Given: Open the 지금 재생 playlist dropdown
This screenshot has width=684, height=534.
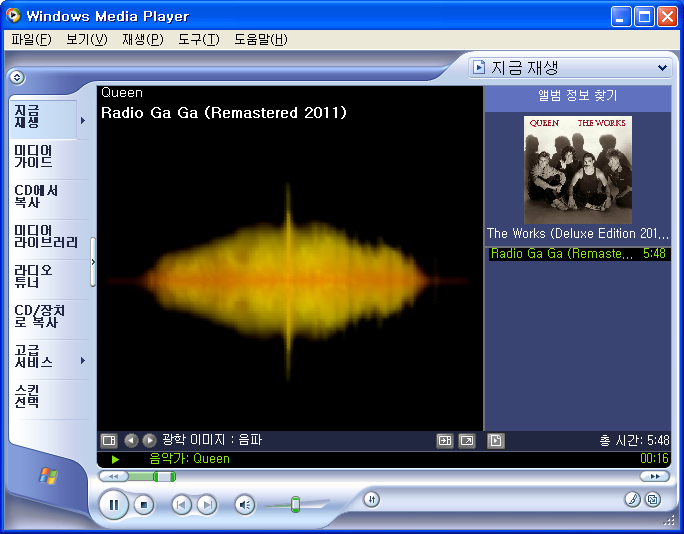Looking at the screenshot, I should [663, 68].
